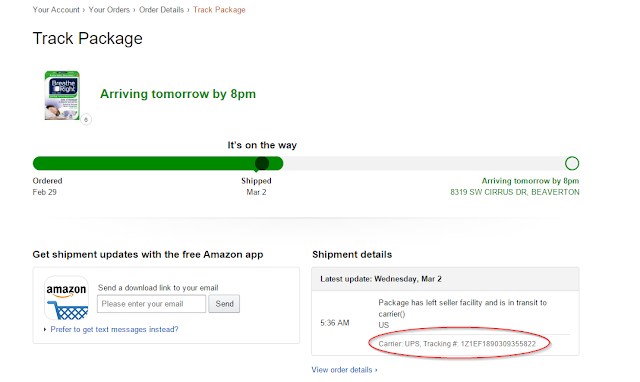Click the 'Arriving tomorrow by 8pm' heading

coord(178,94)
